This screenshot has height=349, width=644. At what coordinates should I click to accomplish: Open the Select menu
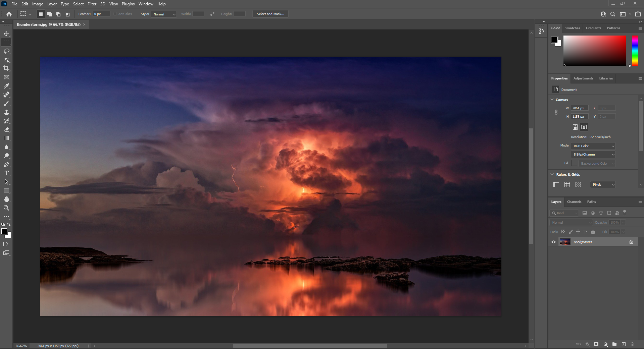[x=78, y=4]
